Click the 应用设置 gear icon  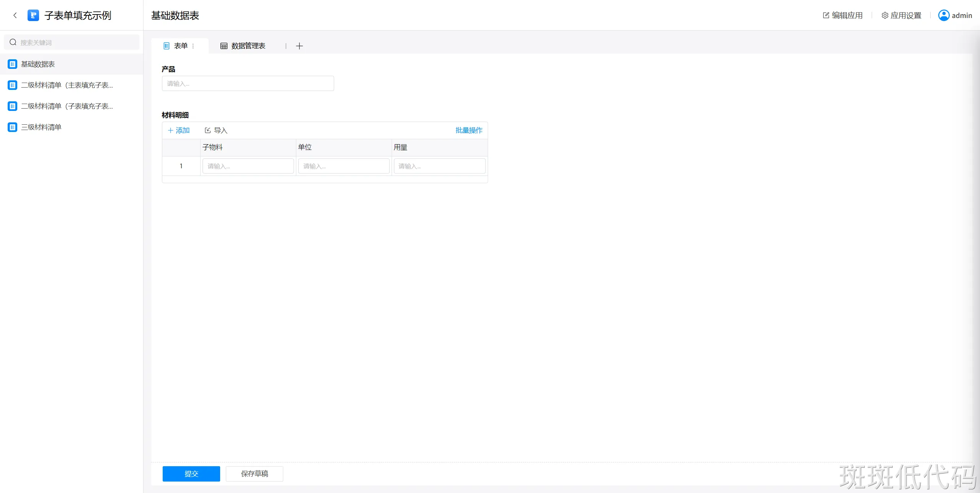pos(885,15)
